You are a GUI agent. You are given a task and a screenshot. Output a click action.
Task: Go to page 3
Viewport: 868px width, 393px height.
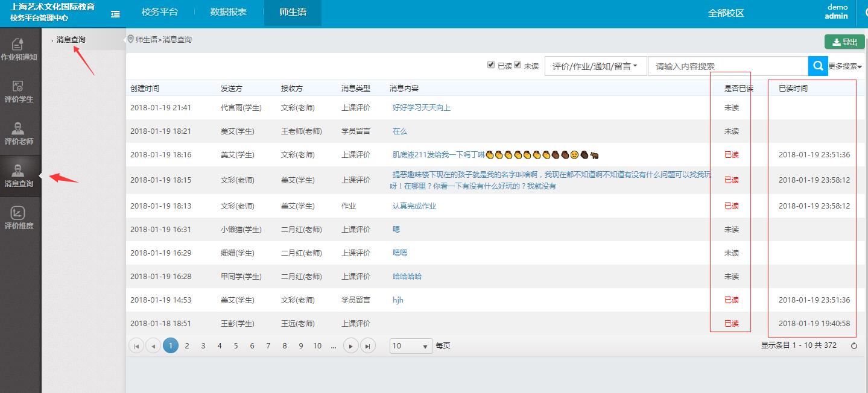[203, 346]
